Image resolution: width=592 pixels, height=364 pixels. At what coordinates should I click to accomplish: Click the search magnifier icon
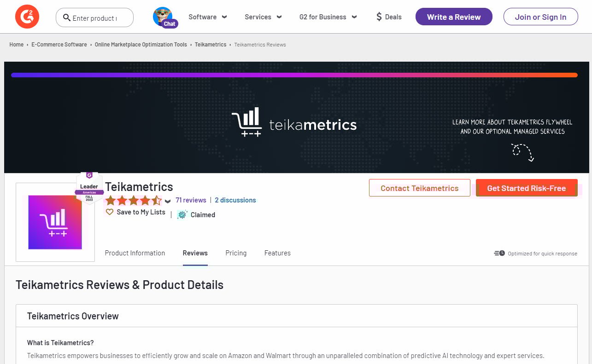tap(67, 17)
